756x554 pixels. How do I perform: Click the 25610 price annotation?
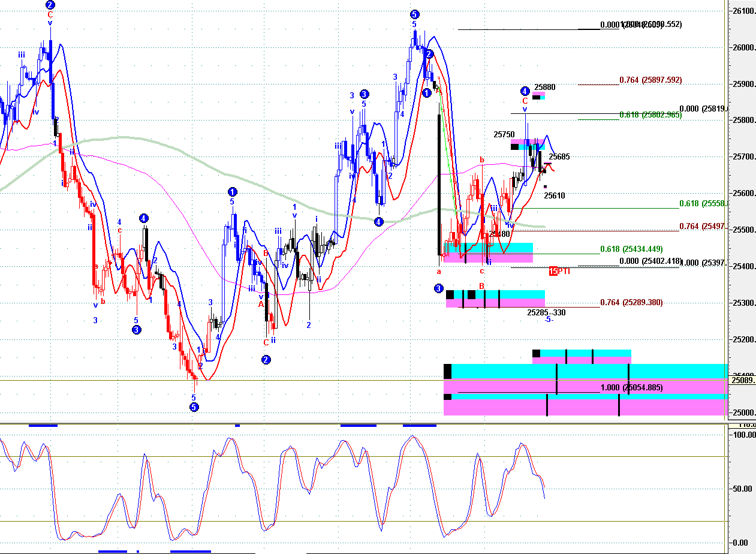(x=555, y=195)
